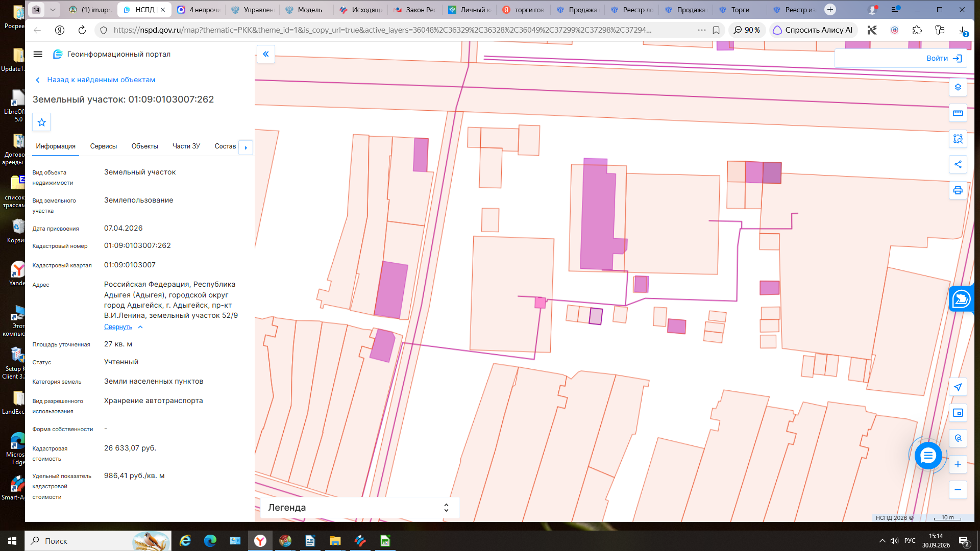
Task: Open the hamburger menu of the Geoportal
Action: point(38,54)
